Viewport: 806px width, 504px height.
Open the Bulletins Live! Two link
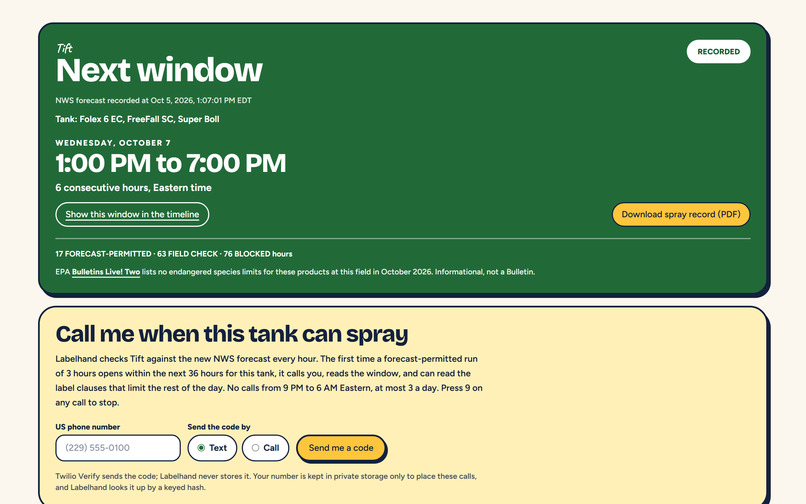coord(106,272)
